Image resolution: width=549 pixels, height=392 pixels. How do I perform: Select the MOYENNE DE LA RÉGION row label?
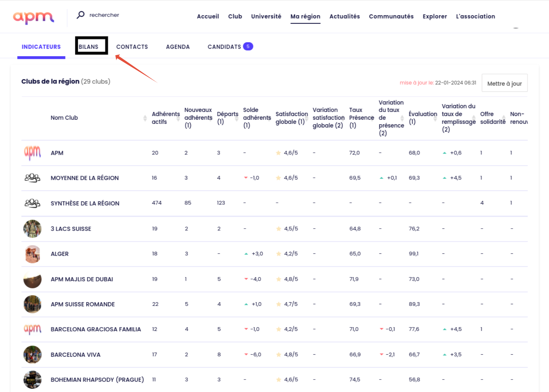(x=84, y=178)
